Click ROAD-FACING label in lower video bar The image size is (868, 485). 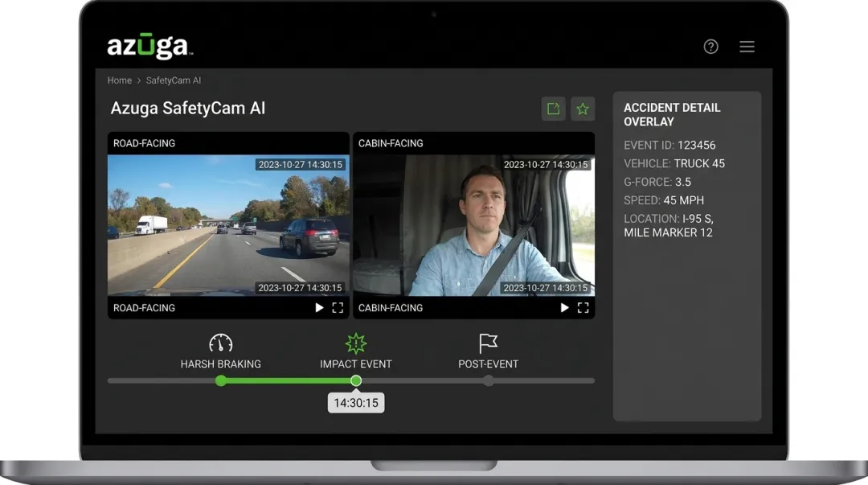coord(144,307)
